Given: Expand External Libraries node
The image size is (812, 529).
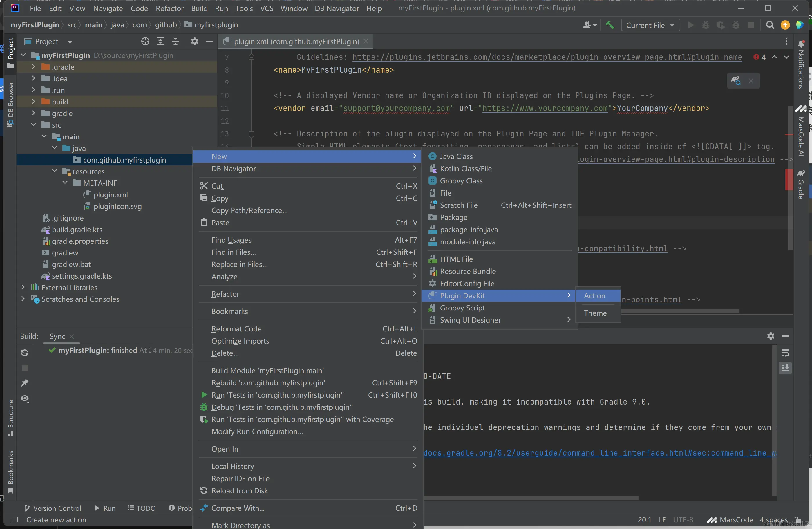Looking at the screenshot, I should 23,287.
